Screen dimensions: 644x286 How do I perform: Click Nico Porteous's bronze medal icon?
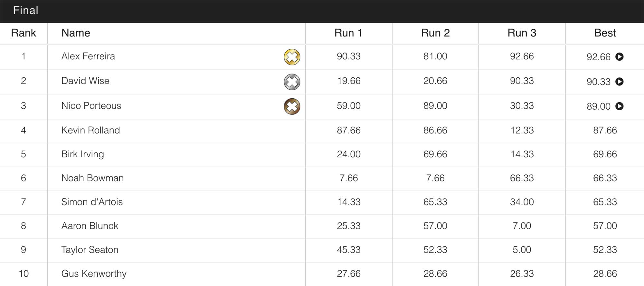point(292,106)
